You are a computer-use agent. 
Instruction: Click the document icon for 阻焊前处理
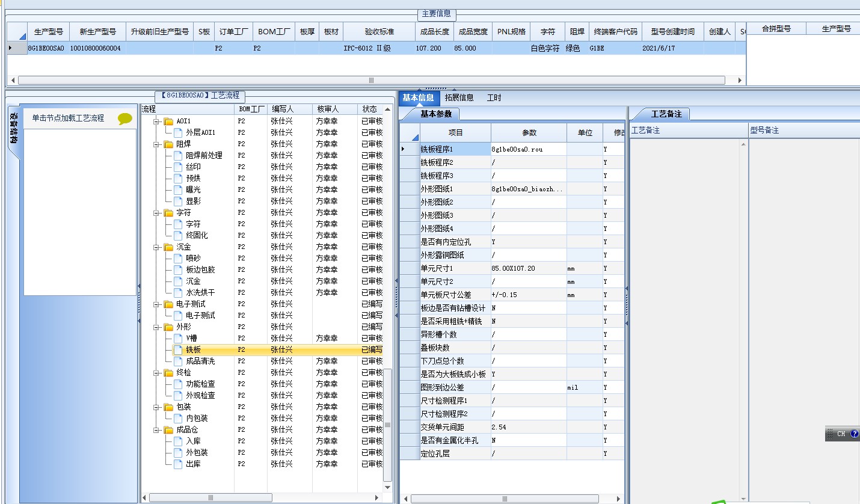(x=178, y=155)
